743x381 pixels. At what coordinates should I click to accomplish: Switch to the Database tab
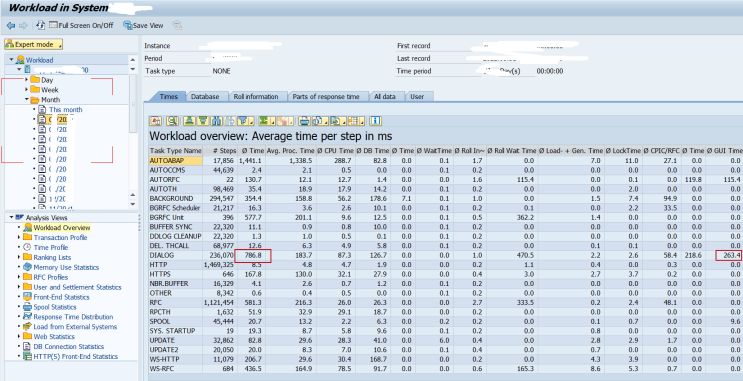click(205, 96)
